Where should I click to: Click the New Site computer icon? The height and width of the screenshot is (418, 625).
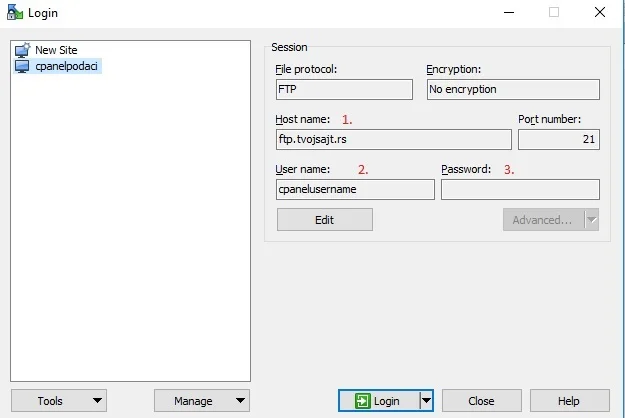tap(22, 50)
